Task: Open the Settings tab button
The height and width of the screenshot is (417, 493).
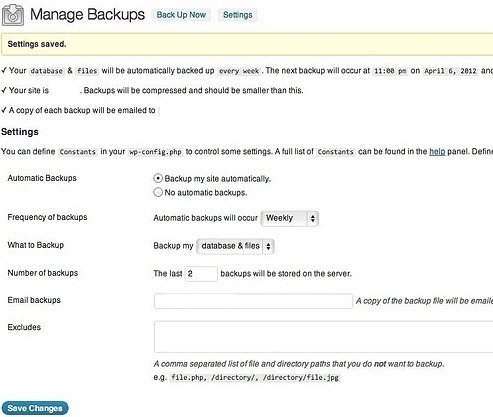Action: click(x=237, y=15)
